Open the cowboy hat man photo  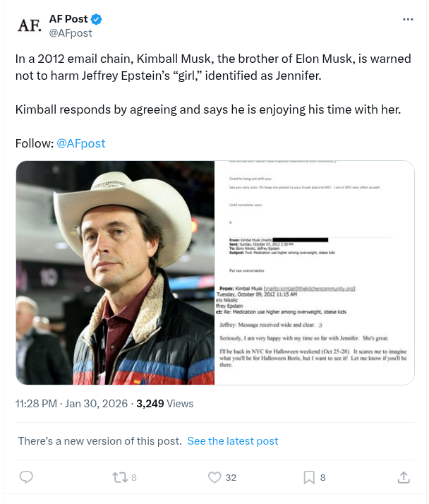click(115, 272)
